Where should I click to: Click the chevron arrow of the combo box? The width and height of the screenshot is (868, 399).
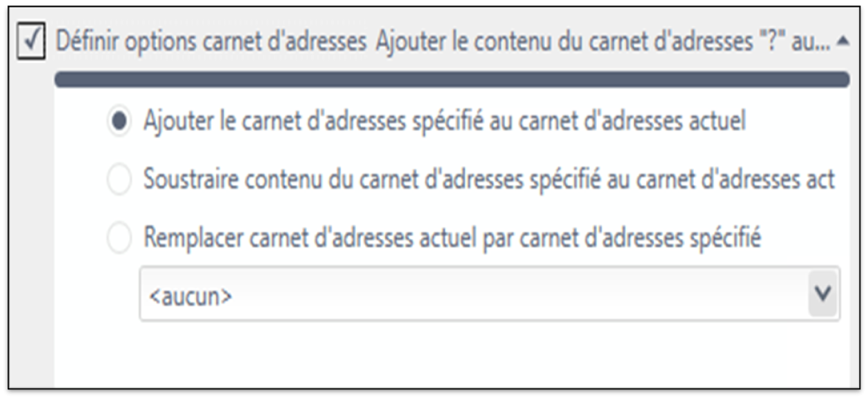click(822, 293)
